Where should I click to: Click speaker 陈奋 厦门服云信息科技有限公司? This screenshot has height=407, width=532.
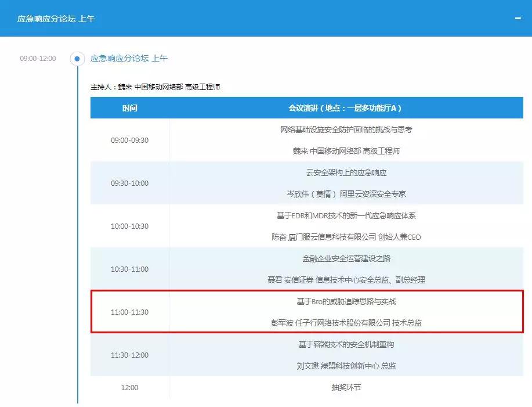(x=346, y=237)
